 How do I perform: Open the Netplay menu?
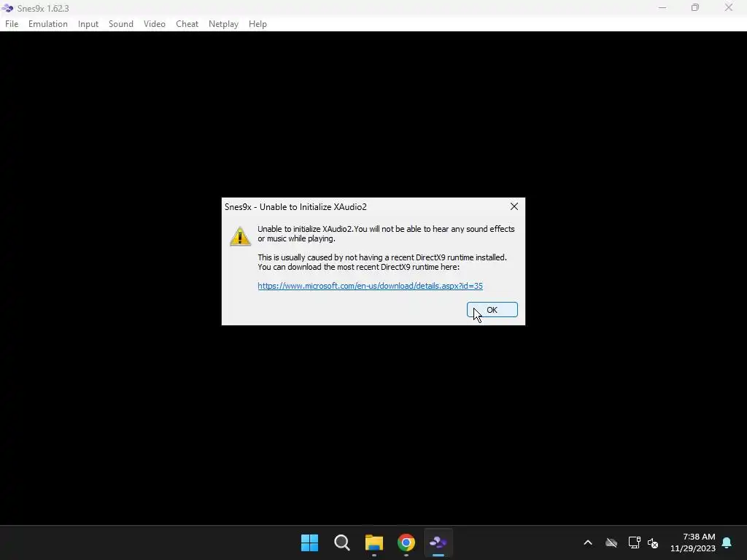pos(223,24)
